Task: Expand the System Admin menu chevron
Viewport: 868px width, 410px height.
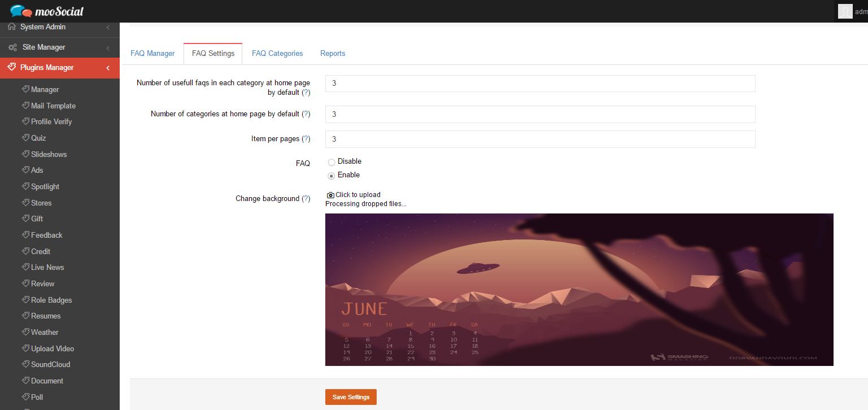Action: 108,27
